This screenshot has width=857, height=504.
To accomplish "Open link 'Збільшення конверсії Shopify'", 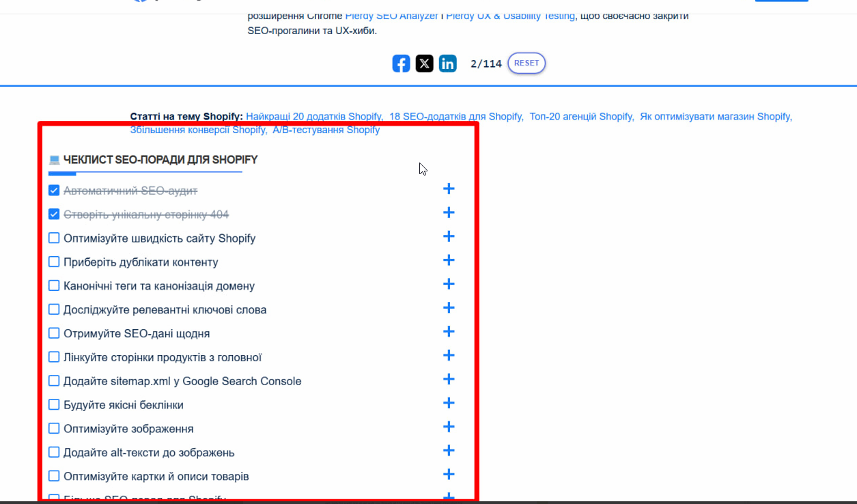I will [x=197, y=130].
